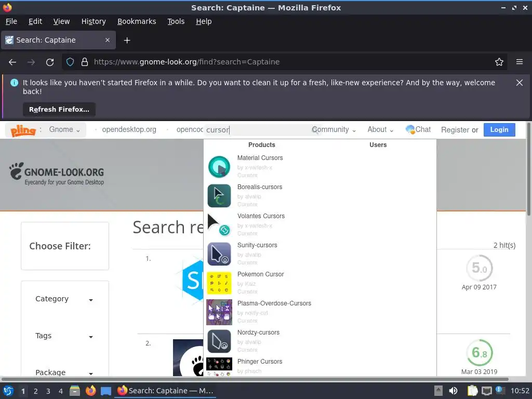Open the Phinger Cursors product title
The height and width of the screenshot is (399, 532).
point(260,362)
